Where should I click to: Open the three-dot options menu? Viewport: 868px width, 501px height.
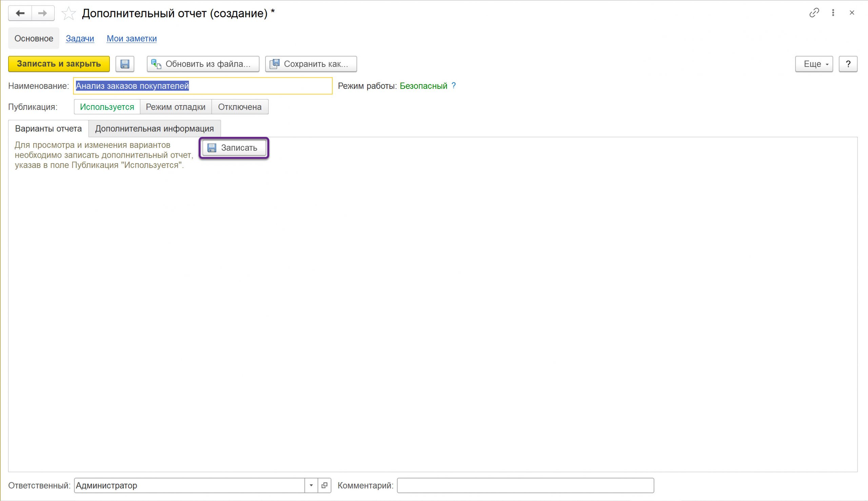coord(833,13)
